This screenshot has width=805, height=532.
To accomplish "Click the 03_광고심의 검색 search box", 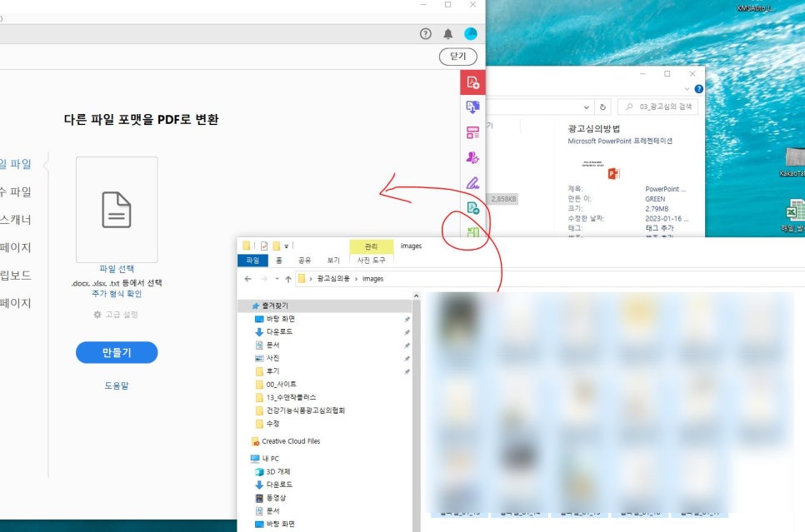I will coord(657,107).
